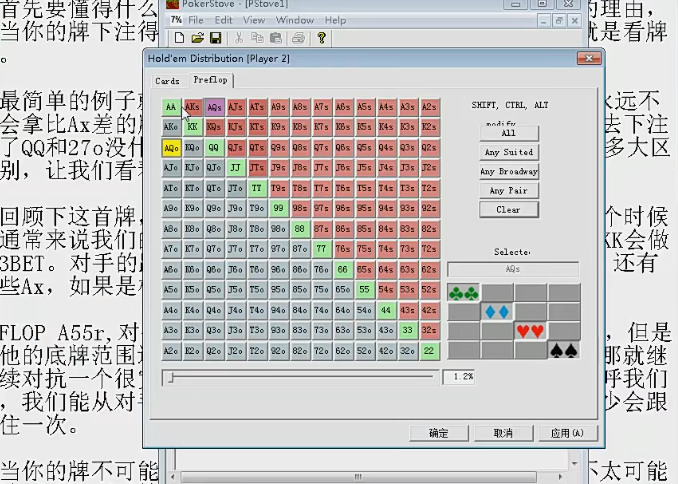The image size is (678, 484).
Task: Click the Print toolbar icon
Action: [x=297, y=38]
